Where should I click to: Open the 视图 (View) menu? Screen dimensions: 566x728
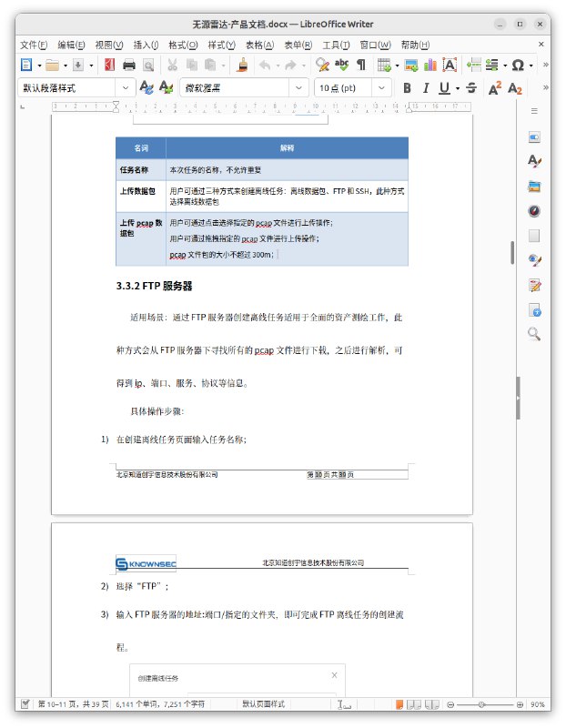click(x=109, y=45)
